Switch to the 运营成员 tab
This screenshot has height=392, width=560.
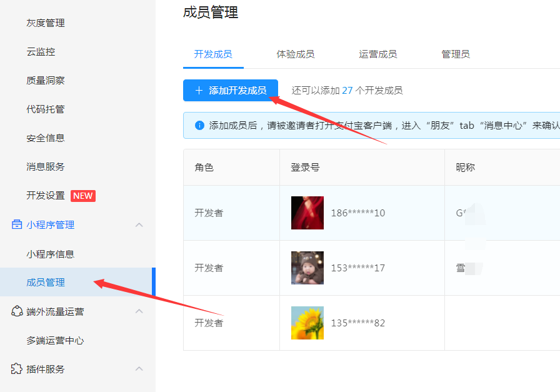(x=377, y=54)
